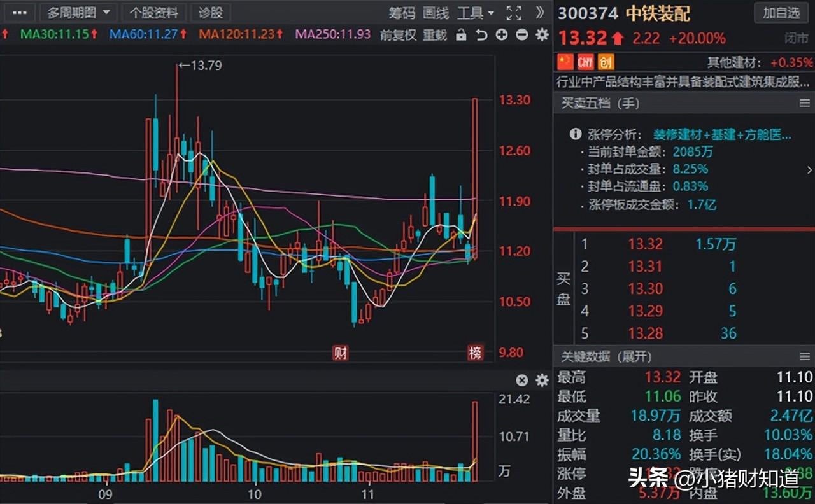
Task: Open the 个股资料 tab
Action: tap(155, 13)
